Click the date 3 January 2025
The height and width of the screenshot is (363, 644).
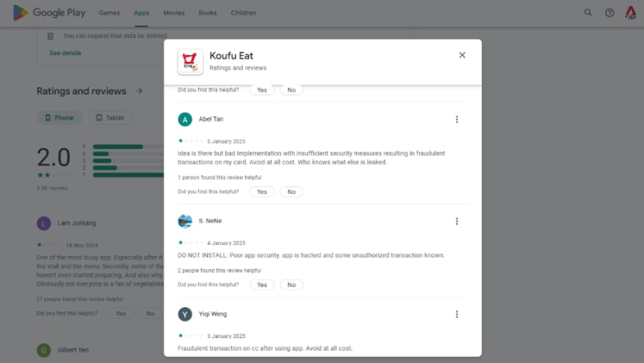point(227,336)
